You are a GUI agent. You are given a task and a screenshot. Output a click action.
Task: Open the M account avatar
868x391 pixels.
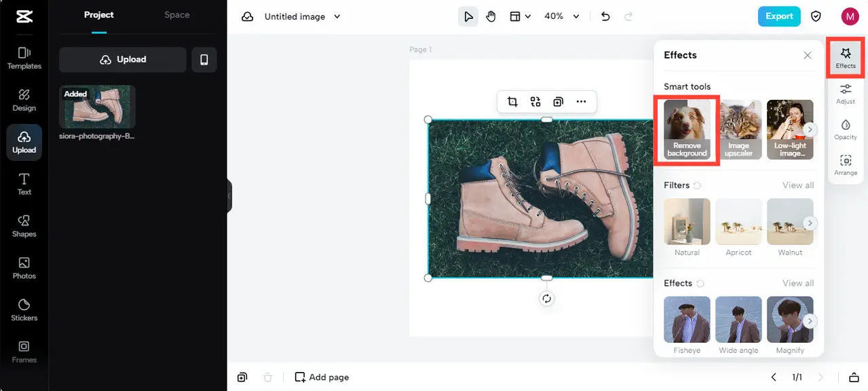[850, 16]
